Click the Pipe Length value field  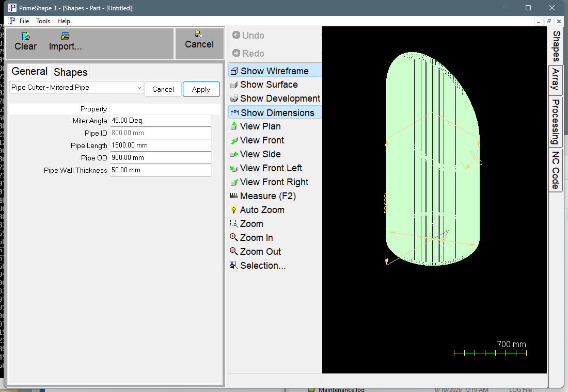point(161,145)
